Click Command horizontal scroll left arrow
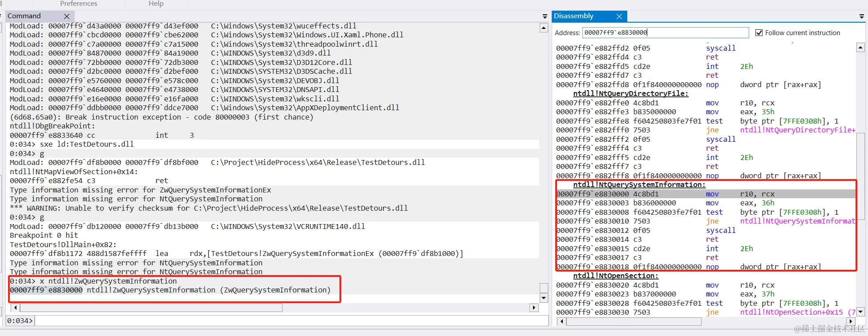The image size is (868, 336). pos(15,308)
